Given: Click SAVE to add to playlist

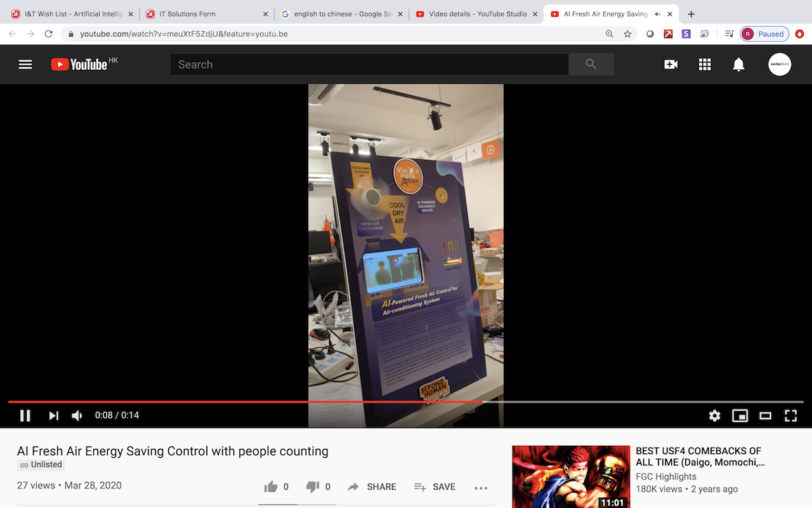Looking at the screenshot, I should pyautogui.click(x=435, y=487).
